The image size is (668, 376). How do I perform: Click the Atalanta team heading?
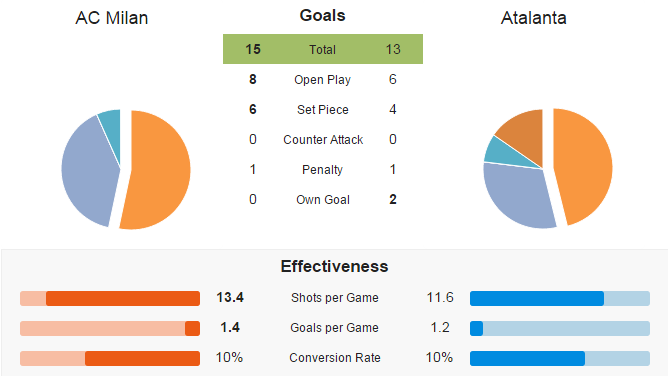[533, 18]
